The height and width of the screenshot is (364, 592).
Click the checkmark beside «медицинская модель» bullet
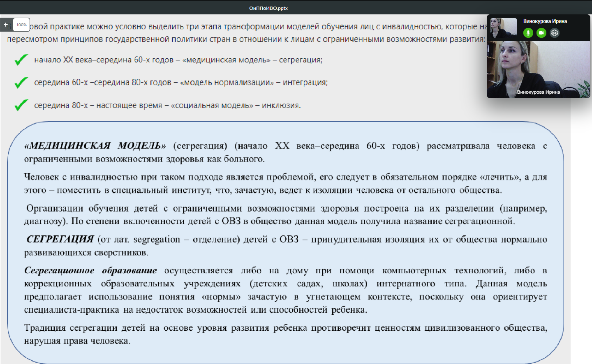(21, 60)
